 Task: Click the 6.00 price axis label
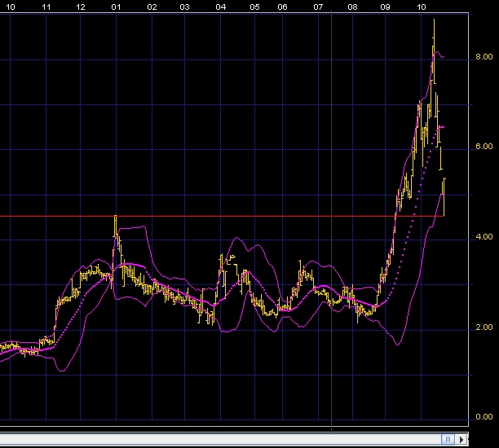coord(484,147)
